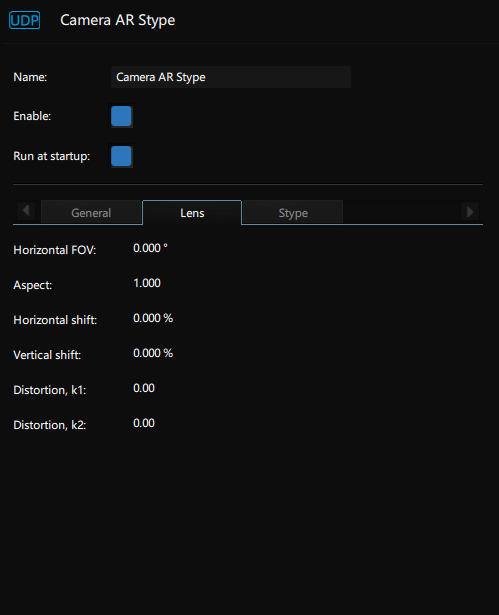The image size is (499, 615).
Task: Toggle the Run at startup checkbox
Action: click(x=121, y=156)
